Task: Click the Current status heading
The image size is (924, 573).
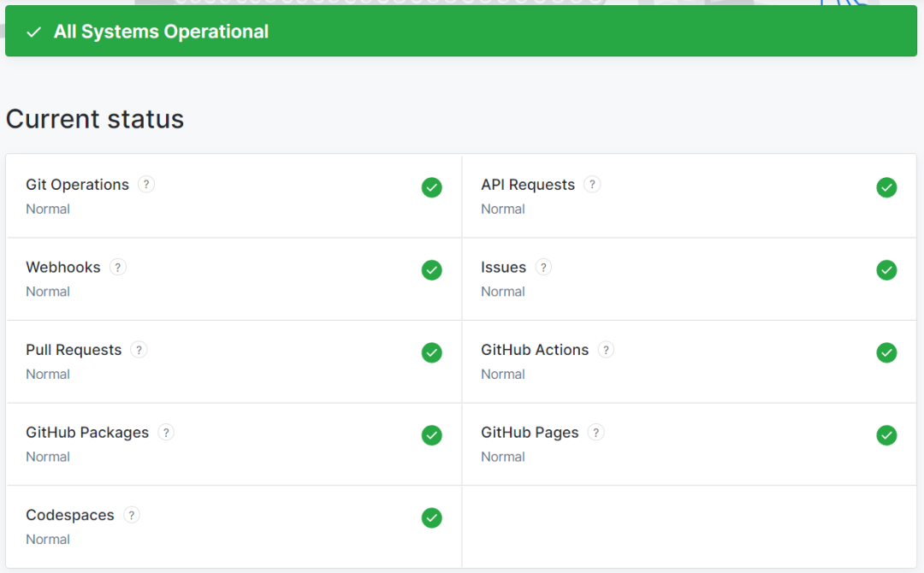Action: [95, 119]
